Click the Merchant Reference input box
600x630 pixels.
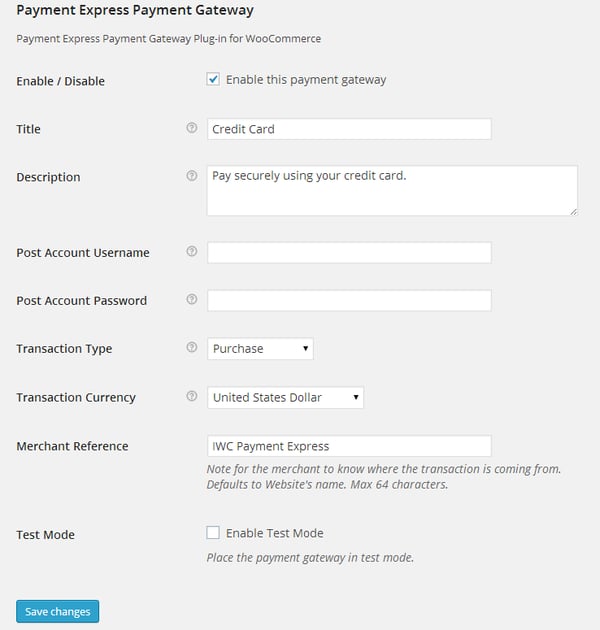click(x=349, y=446)
